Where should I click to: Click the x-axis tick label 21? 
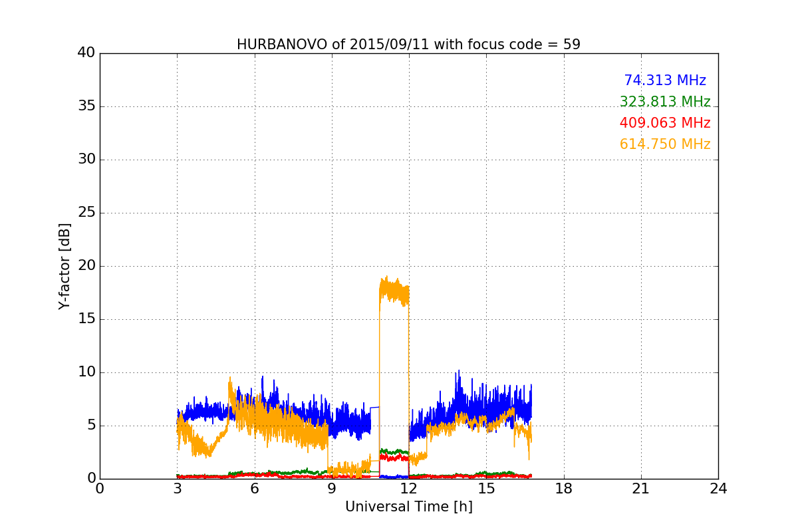[641, 489]
